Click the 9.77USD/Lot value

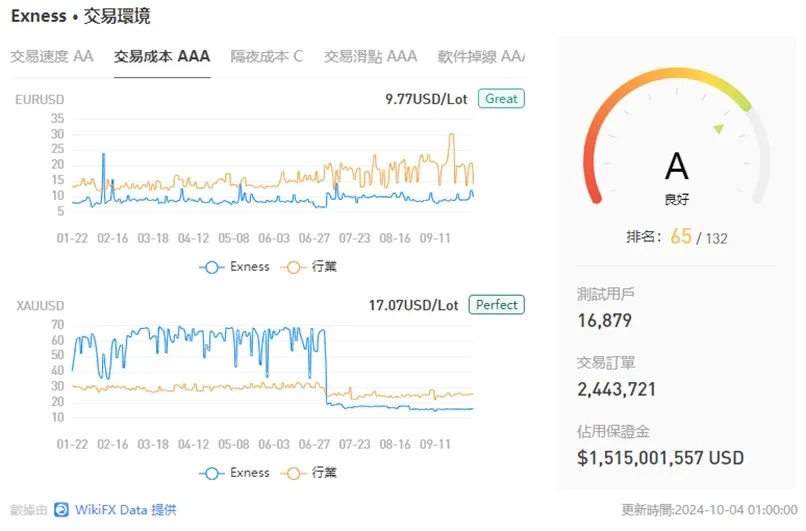click(426, 99)
